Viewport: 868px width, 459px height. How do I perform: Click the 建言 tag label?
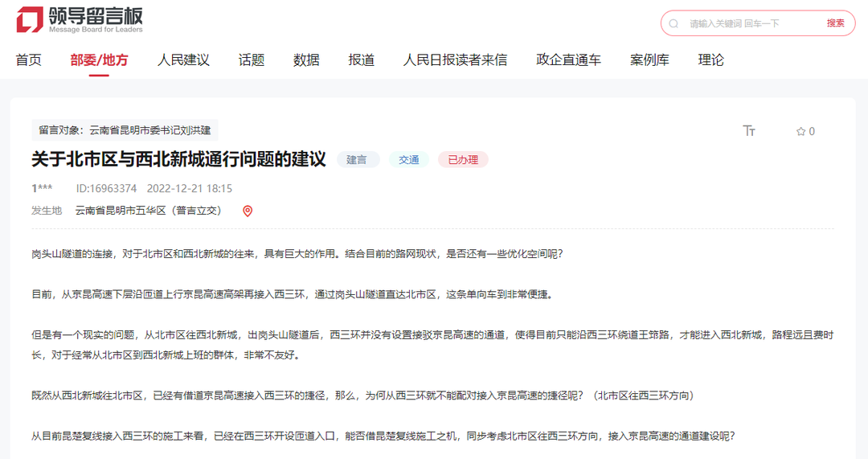click(x=358, y=159)
